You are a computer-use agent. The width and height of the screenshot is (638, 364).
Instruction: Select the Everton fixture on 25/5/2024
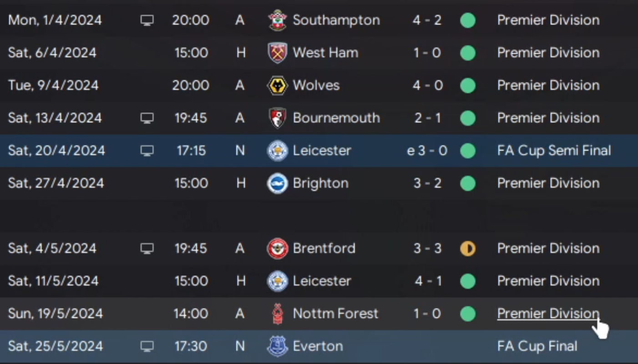click(x=319, y=346)
